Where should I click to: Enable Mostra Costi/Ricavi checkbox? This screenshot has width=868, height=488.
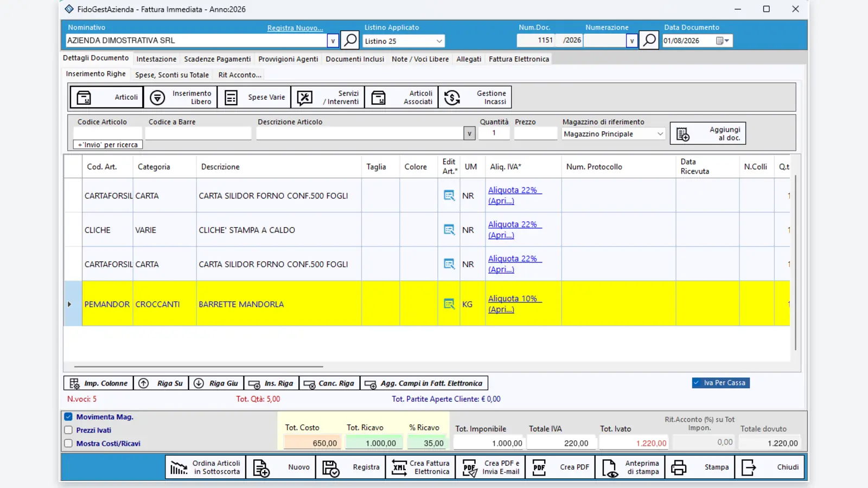(x=68, y=444)
